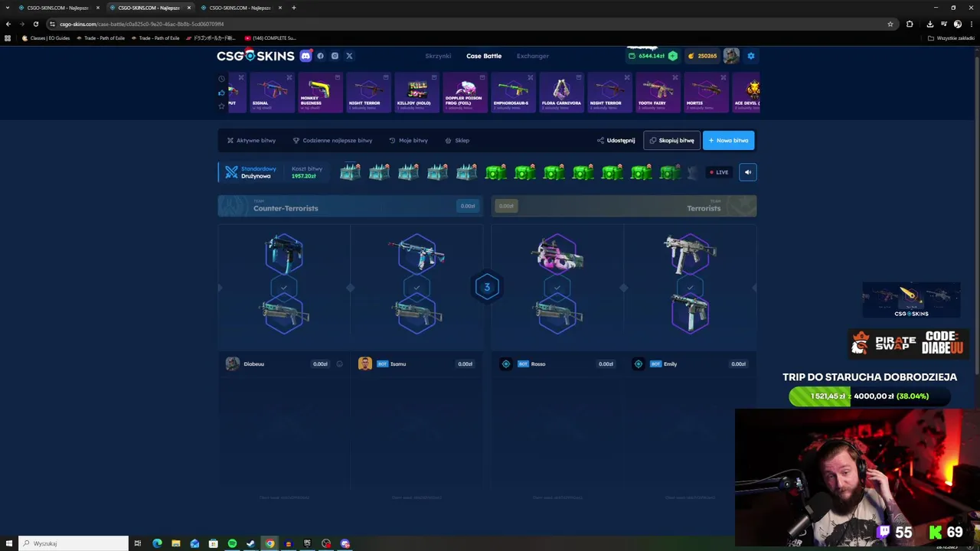The width and height of the screenshot is (980, 551).
Task: Add funds with the green plus icon
Action: click(x=672, y=56)
